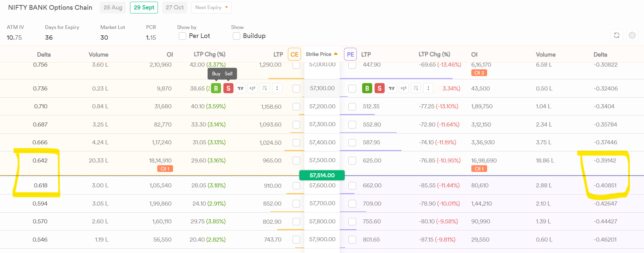Tick the CE checkbox for strike 57,600
This screenshot has width=644, height=253.
[x=296, y=186]
